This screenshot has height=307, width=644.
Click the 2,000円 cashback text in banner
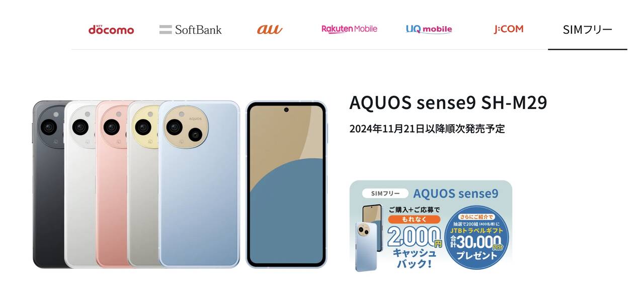(415, 237)
